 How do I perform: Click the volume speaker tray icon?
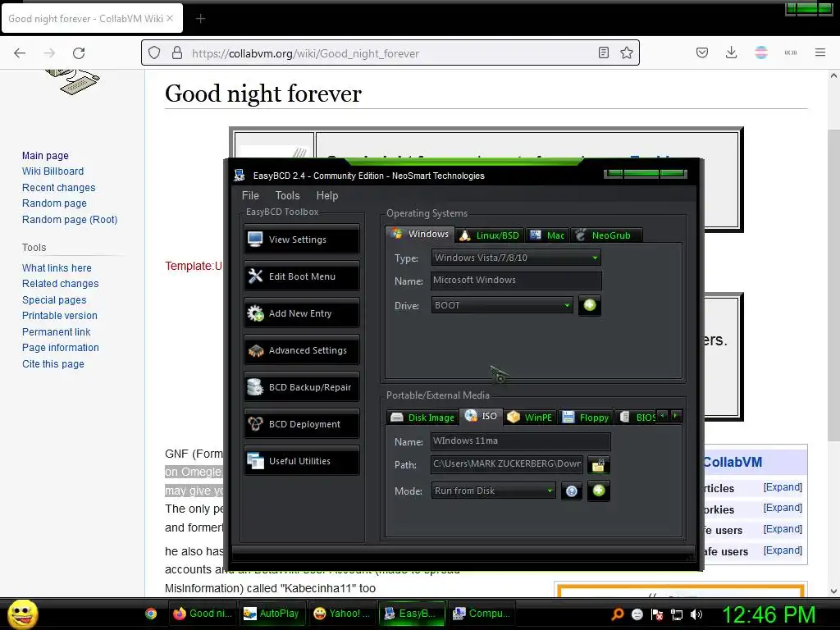click(696, 614)
